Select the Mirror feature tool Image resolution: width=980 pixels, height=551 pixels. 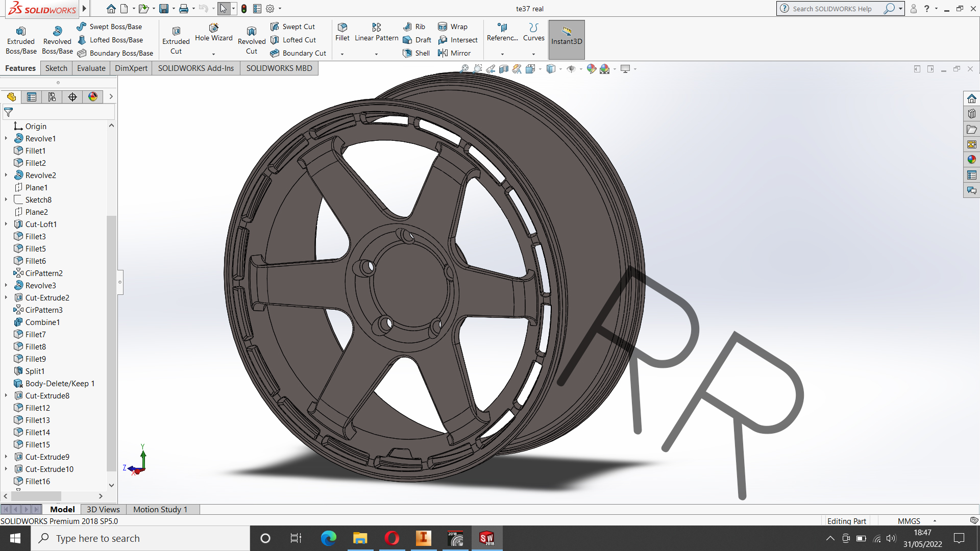coord(454,53)
